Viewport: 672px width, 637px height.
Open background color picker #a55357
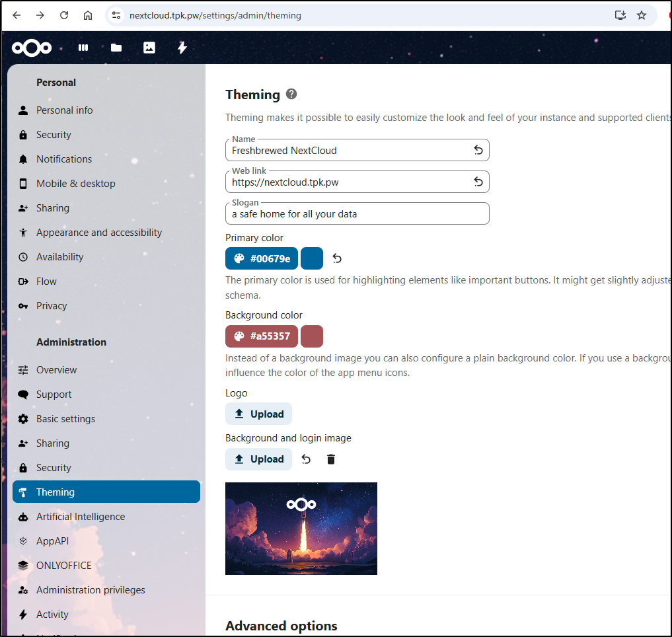[x=262, y=336]
